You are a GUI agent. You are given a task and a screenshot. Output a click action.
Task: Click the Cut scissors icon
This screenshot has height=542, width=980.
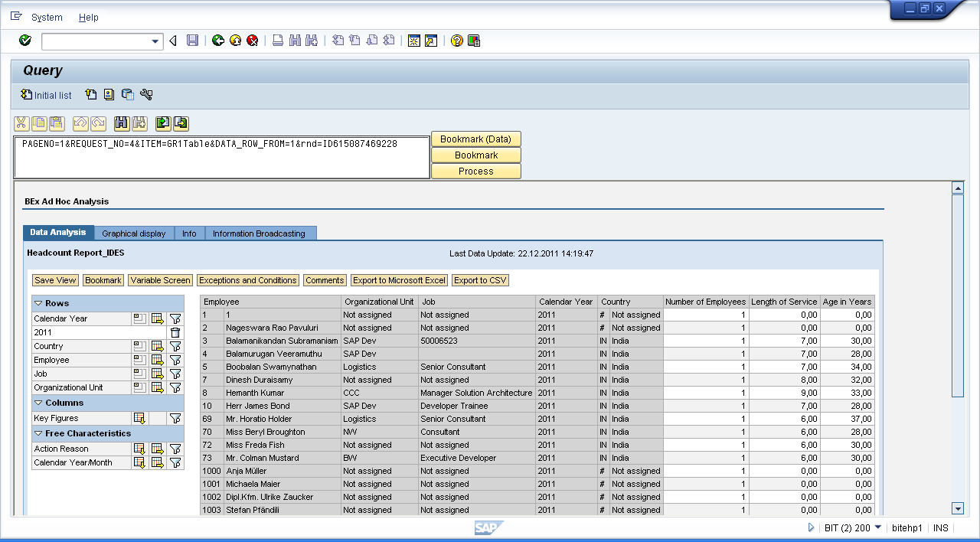coord(21,122)
